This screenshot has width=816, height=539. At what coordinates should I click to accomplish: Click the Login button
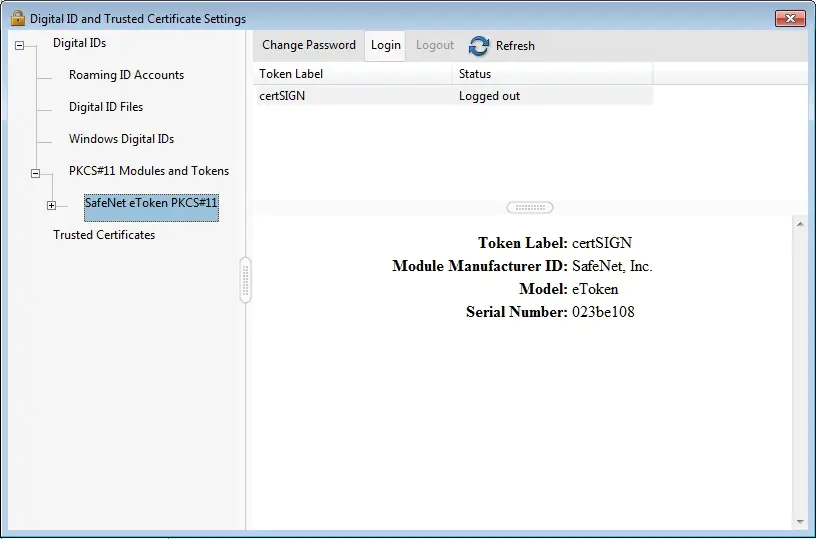click(385, 46)
